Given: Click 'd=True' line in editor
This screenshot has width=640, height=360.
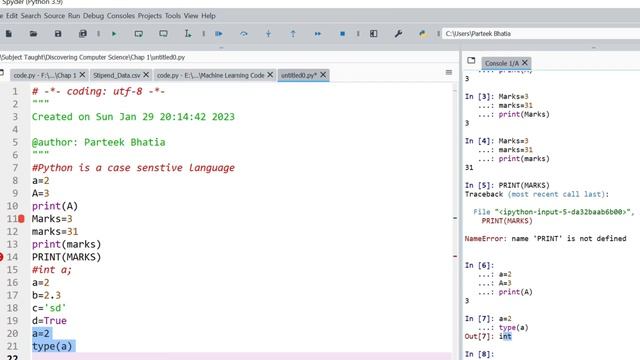Looking at the screenshot, I should pyautogui.click(x=49, y=321).
